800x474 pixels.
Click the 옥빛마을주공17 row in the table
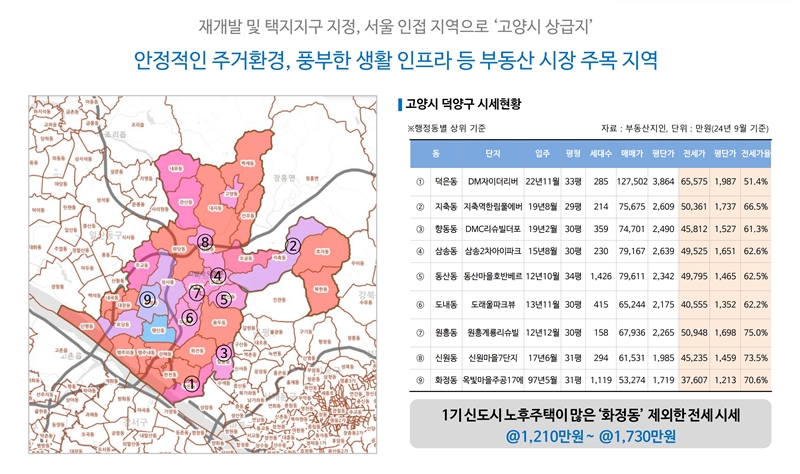click(492, 380)
